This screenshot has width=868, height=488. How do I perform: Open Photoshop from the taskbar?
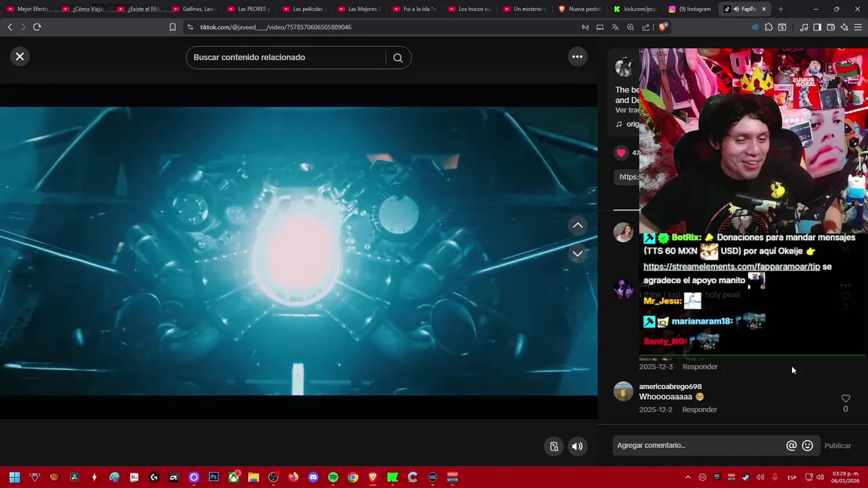click(214, 477)
